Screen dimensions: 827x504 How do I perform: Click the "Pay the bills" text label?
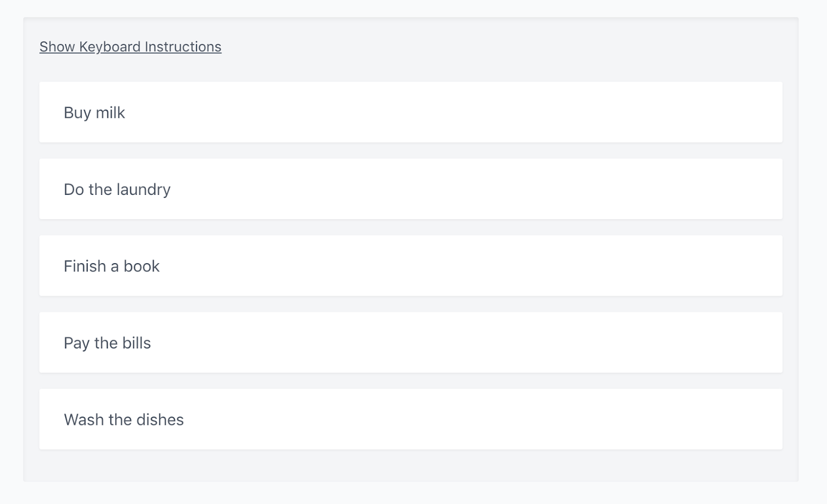[x=107, y=343]
